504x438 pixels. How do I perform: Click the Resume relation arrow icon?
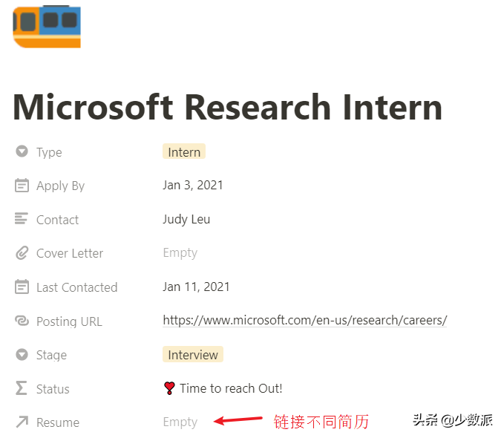tap(22, 422)
